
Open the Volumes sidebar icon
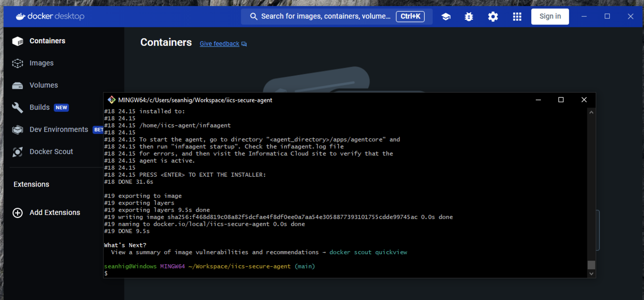tap(18, 85)
